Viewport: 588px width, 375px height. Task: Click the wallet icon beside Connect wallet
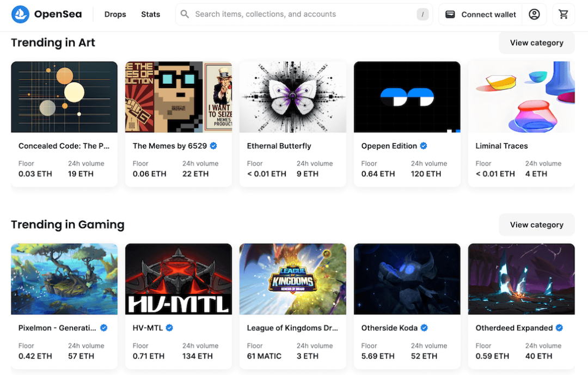(x=450, y=14)
